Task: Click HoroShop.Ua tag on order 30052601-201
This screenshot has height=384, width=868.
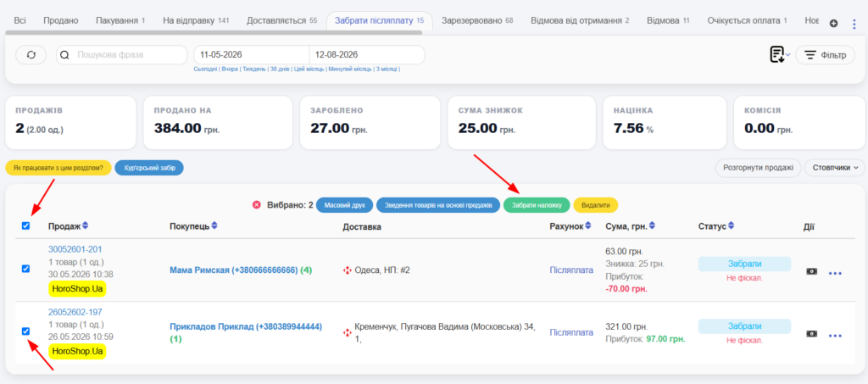Action: (77, 289)
